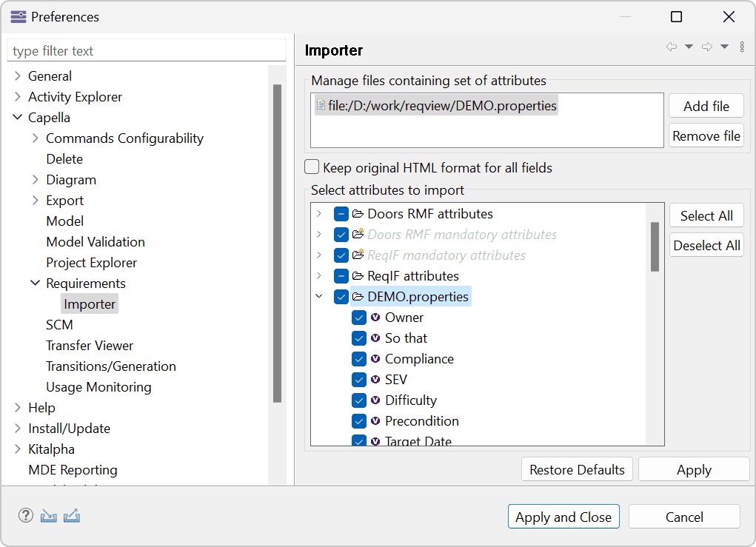Click the Add file button
Image resolution: width=756 pixels, height=547 pixels.
point(706,106)
